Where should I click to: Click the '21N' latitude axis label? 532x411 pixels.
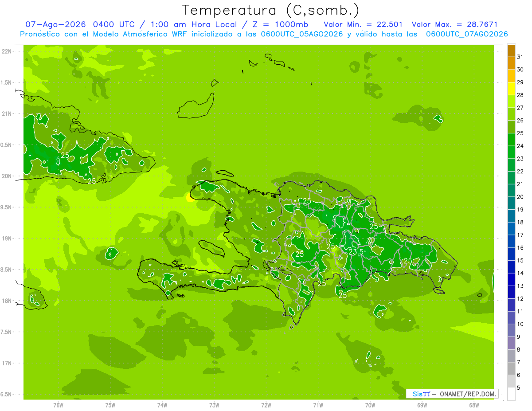pyautogui.click(x=7, y=114)
